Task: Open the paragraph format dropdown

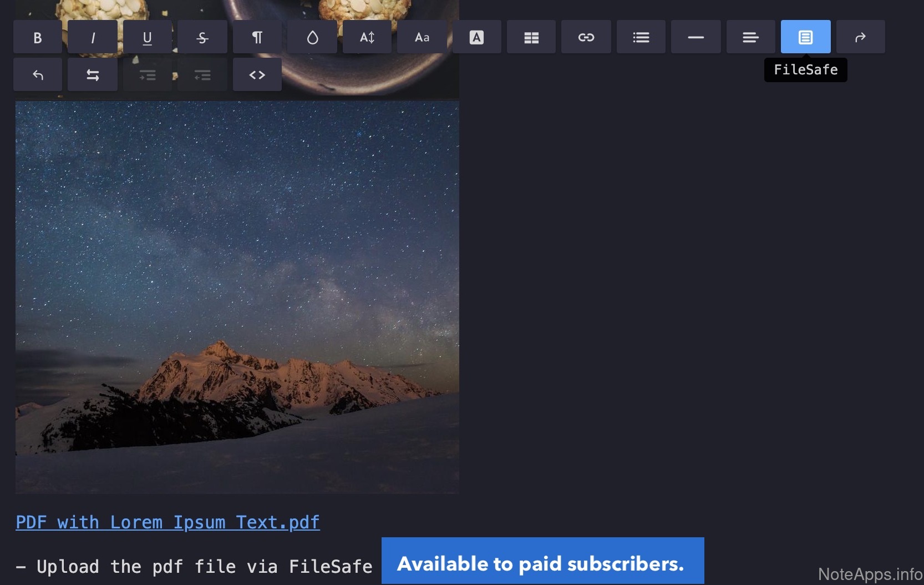Action: coord(257,37)
